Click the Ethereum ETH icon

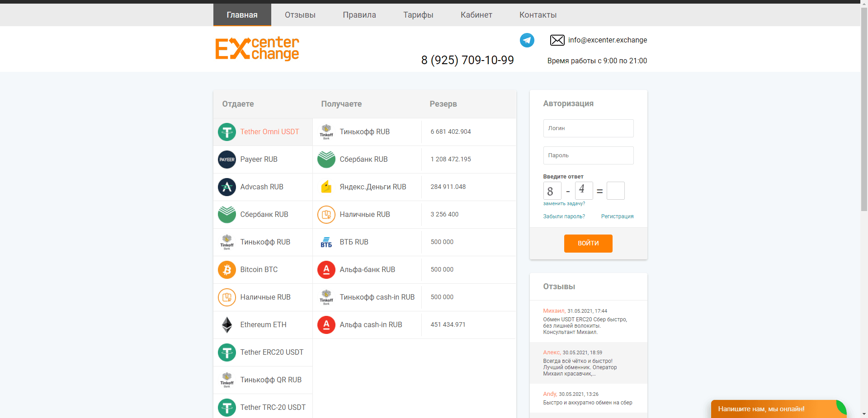point(226,324)
